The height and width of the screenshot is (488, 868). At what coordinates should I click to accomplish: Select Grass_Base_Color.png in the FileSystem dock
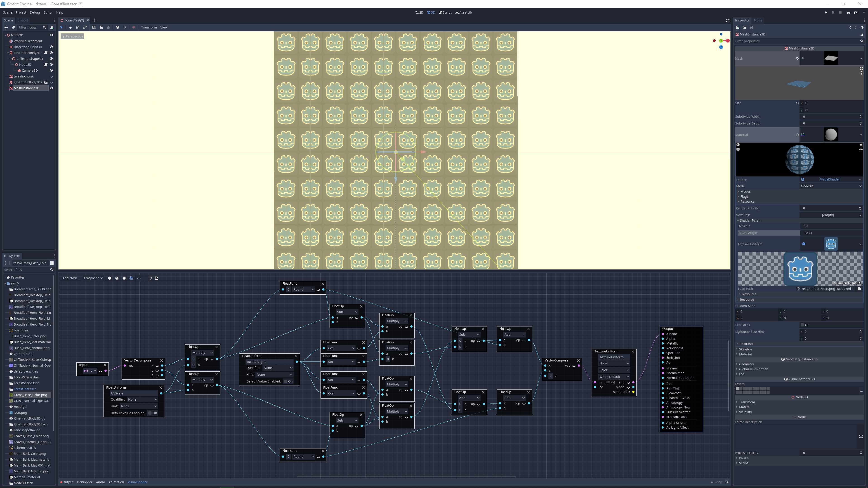pyautogui.click(x=31, y=395)
